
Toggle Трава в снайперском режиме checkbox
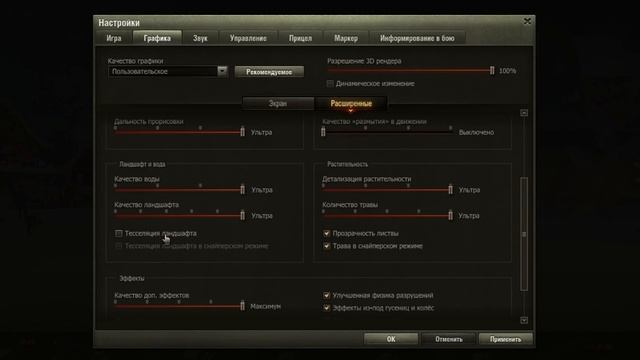(x=327, y=246)
